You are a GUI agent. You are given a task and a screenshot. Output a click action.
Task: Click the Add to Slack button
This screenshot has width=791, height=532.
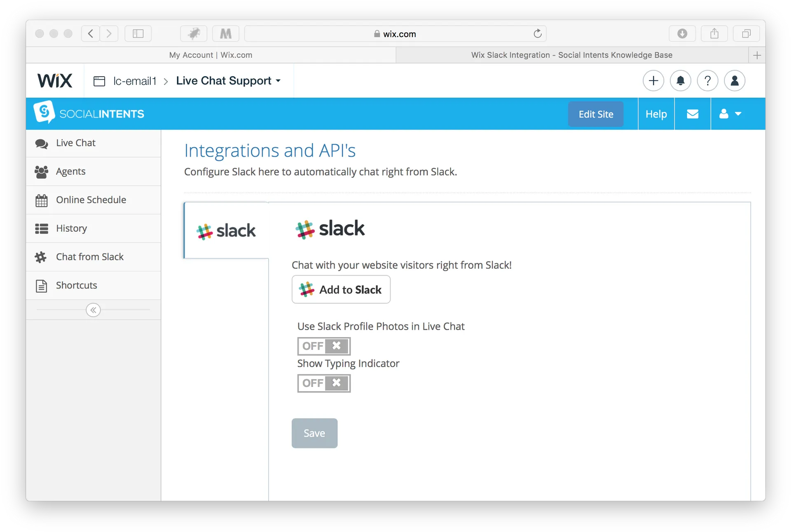[341, 290]
